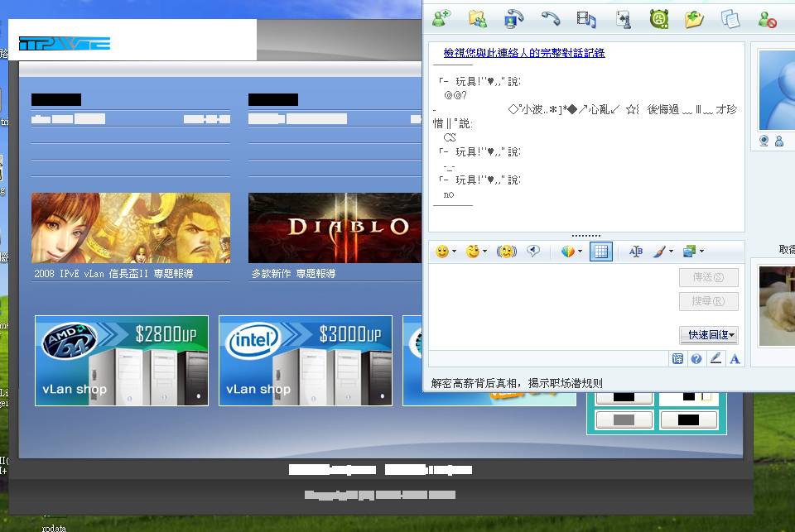Screen dimensions: 795x532
Task: Click the invite contact icon in Messenger toolbar
Action: tap(441, 19)
